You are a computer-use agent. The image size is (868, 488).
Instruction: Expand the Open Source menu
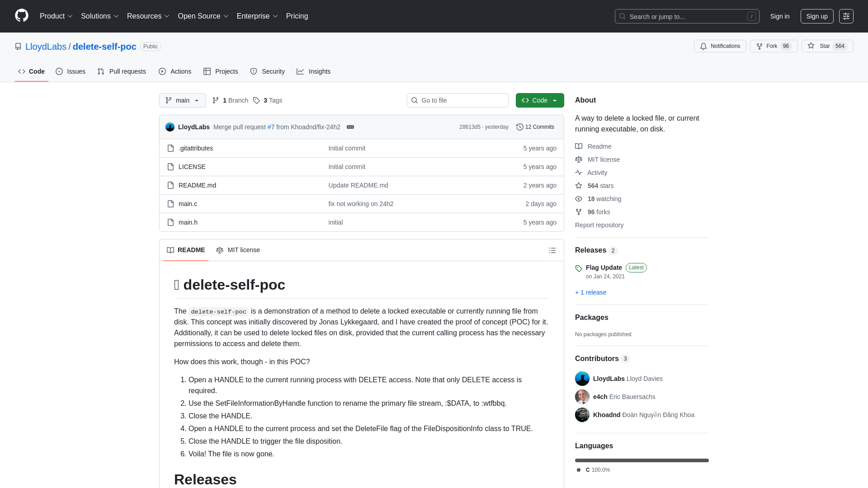tap(203, 16)
